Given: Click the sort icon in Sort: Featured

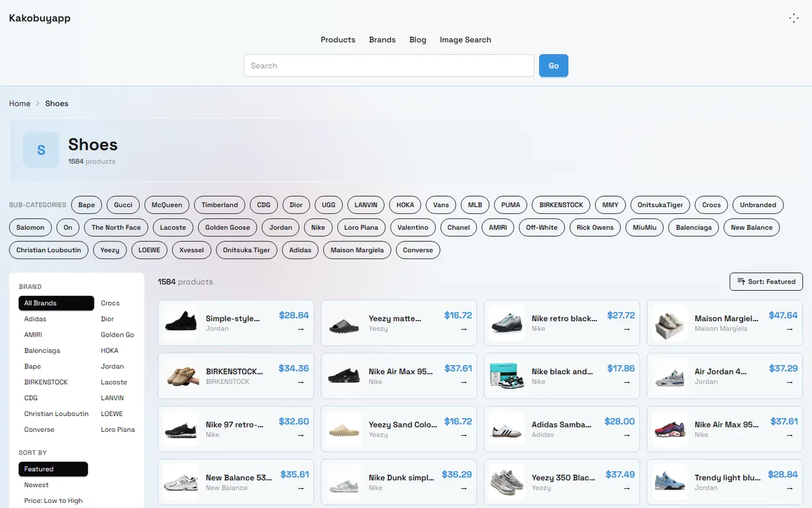Looking at the screenshot, I should pyautogui.click(x=742, y=281).
